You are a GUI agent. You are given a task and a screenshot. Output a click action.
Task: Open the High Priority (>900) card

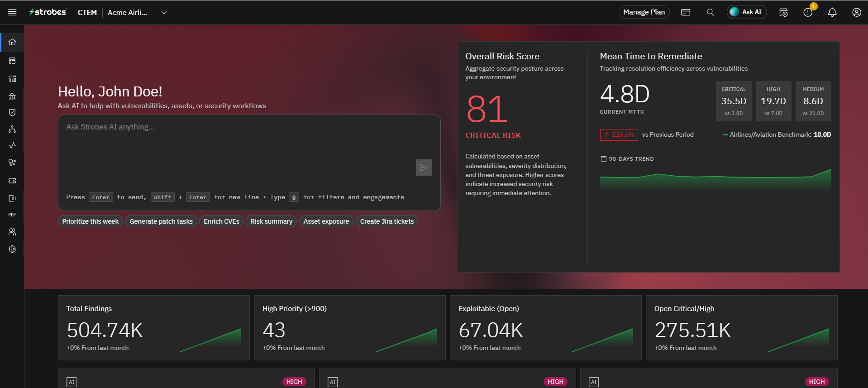click(350, 328)
